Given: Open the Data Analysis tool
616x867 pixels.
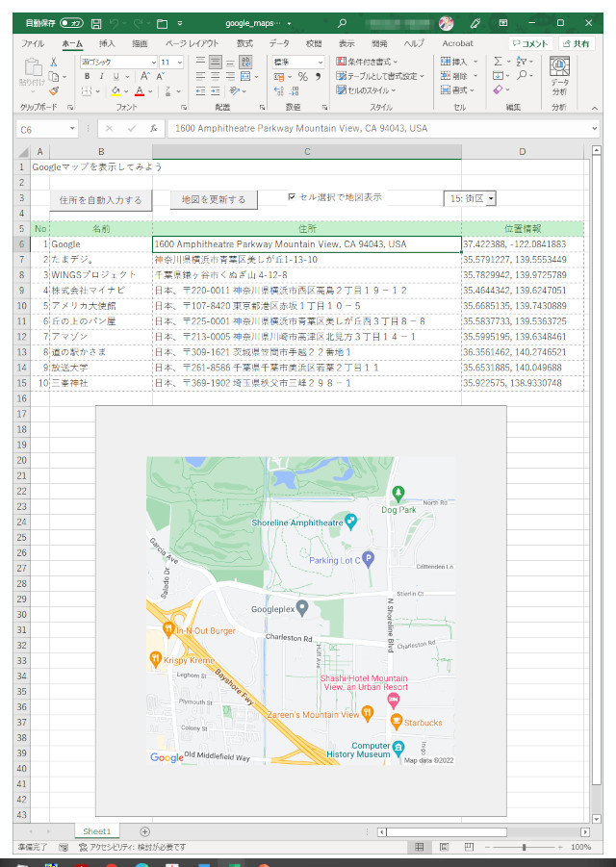Looking at the screenshot, I should 559,77.
